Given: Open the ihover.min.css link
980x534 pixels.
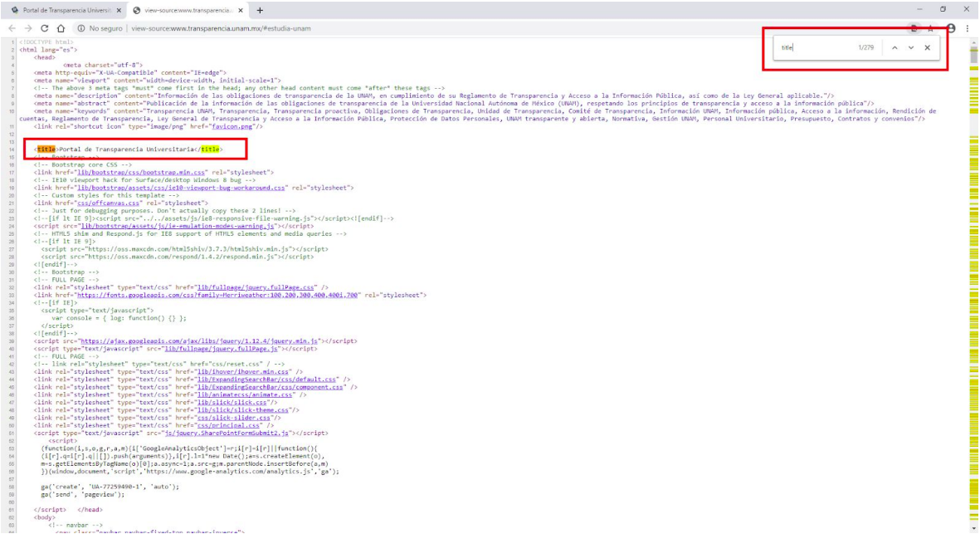Looking at the screenshot, I should 243,371.
